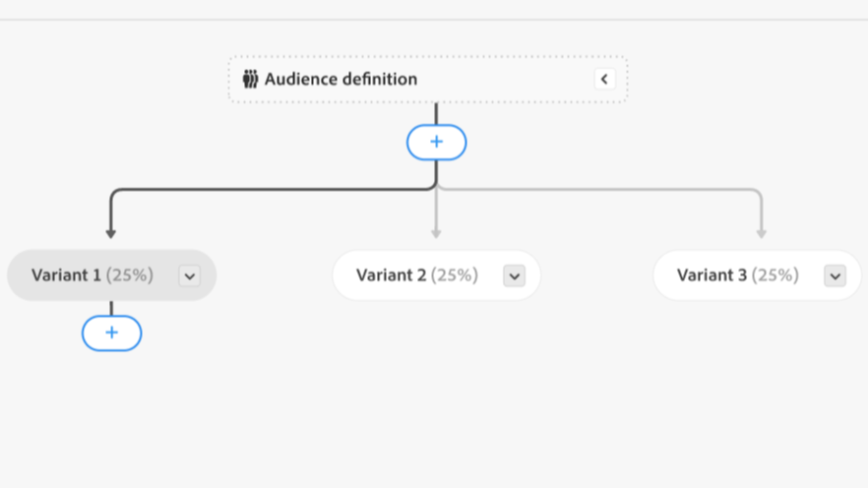Select the Variant 3 node label
868x488 pixels.
712,275
